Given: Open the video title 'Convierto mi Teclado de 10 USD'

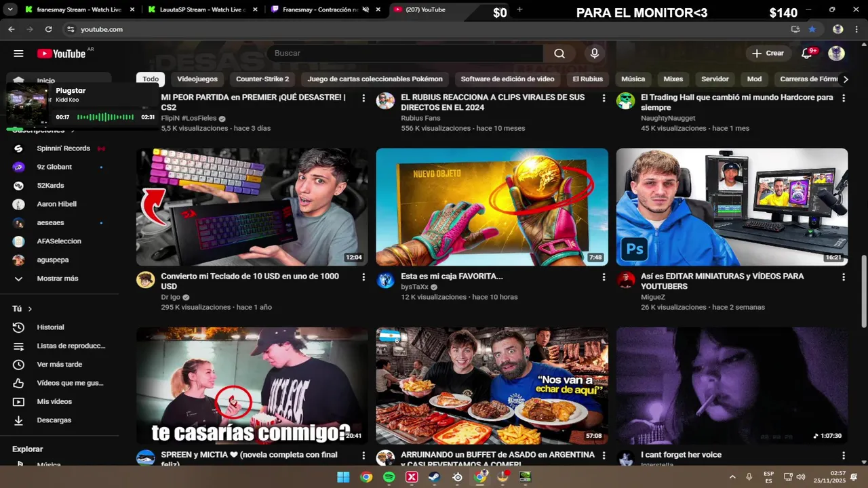Looking at the screenshot, I should tap(250, 281).
